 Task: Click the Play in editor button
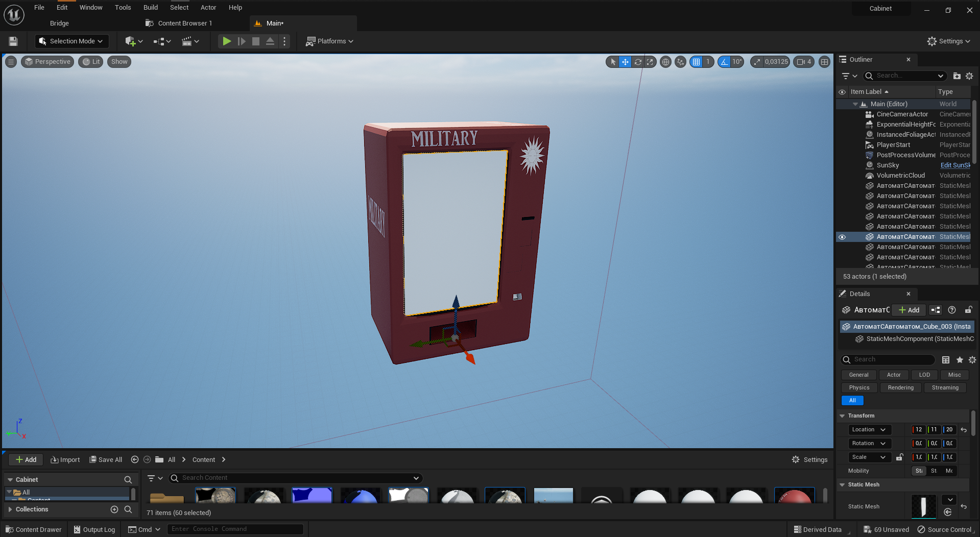(227, 41)
